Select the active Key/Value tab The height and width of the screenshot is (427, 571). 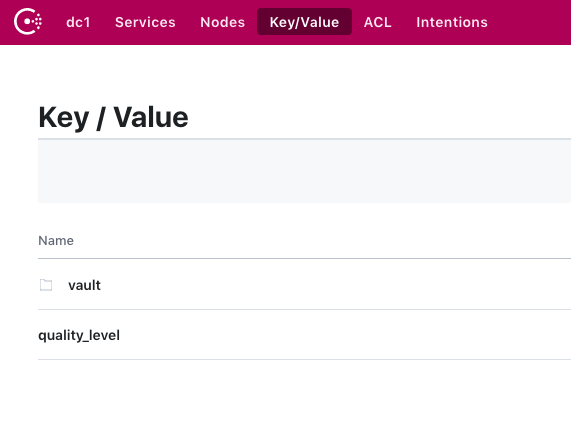(x=304, y=22)
